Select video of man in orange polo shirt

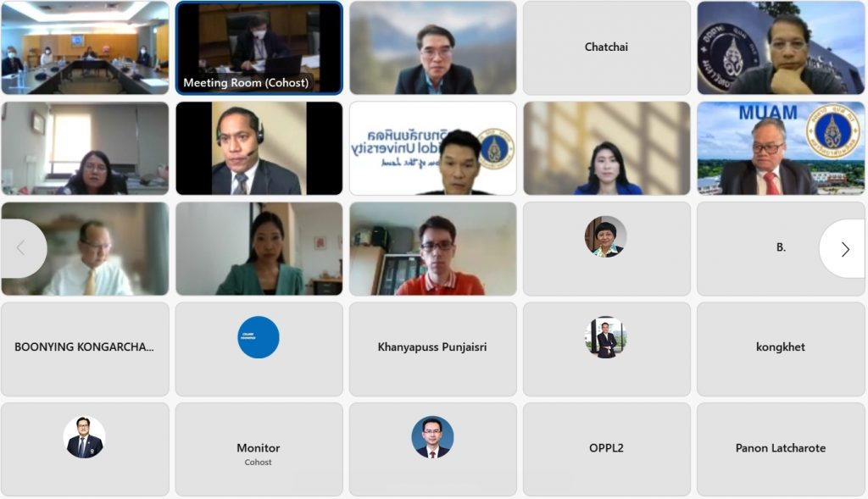pos(432,248)
